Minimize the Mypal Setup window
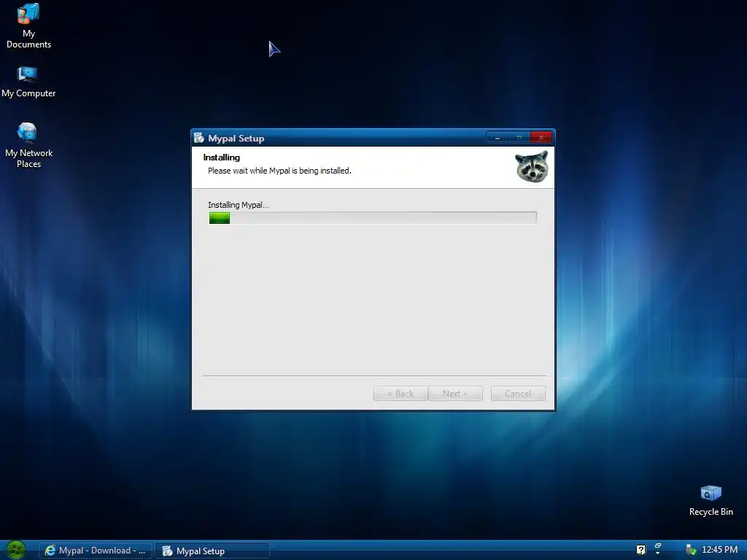Screen dimensions: 747x560 (498, 138)
